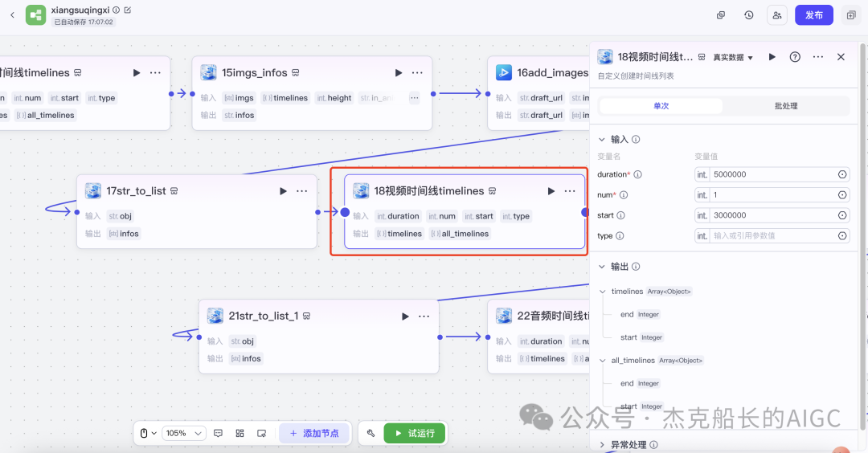Open the debug tool icon beside 试运行

tap(371, 433)
